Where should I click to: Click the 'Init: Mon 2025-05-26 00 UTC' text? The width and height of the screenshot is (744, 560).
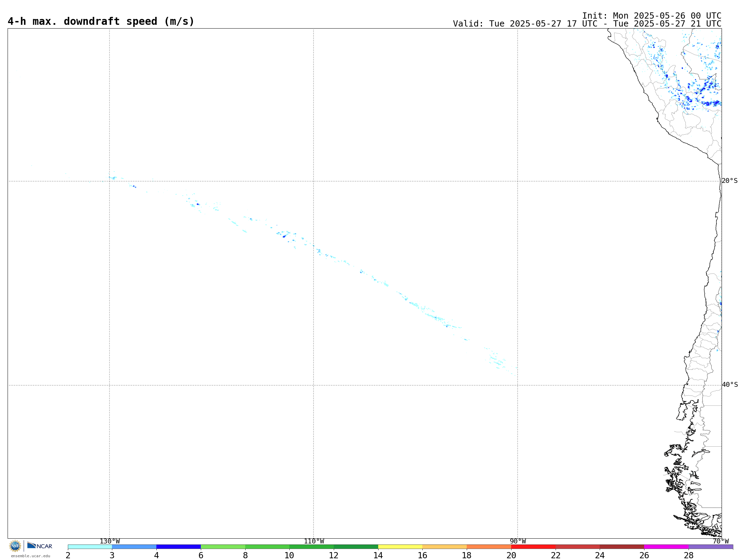coord(652,16)
